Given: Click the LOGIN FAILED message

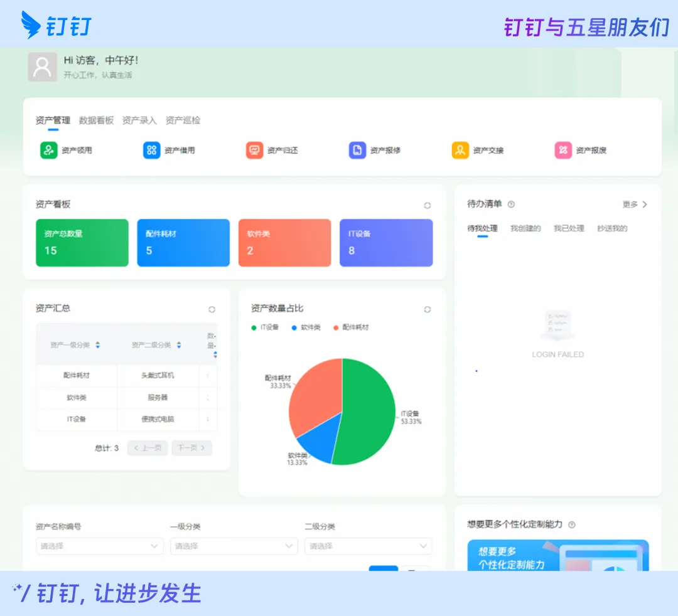Looking at the screenshot, I should click(x=558, y=354).
